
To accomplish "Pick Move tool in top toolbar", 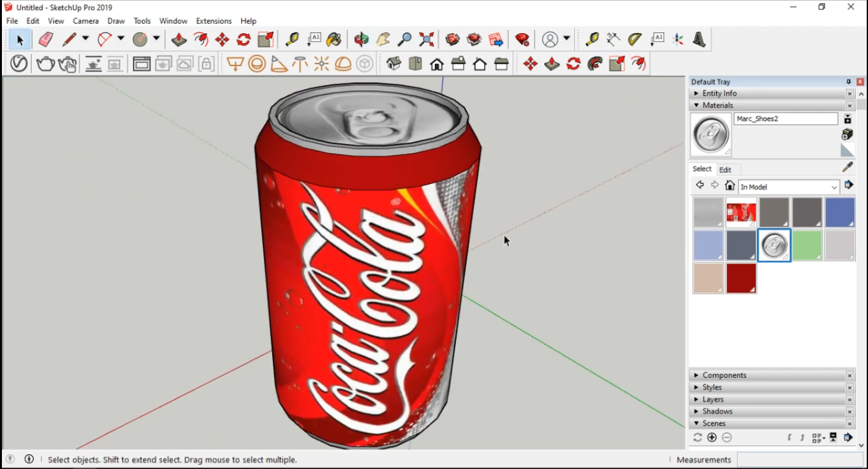I will [x=222, y=40].
